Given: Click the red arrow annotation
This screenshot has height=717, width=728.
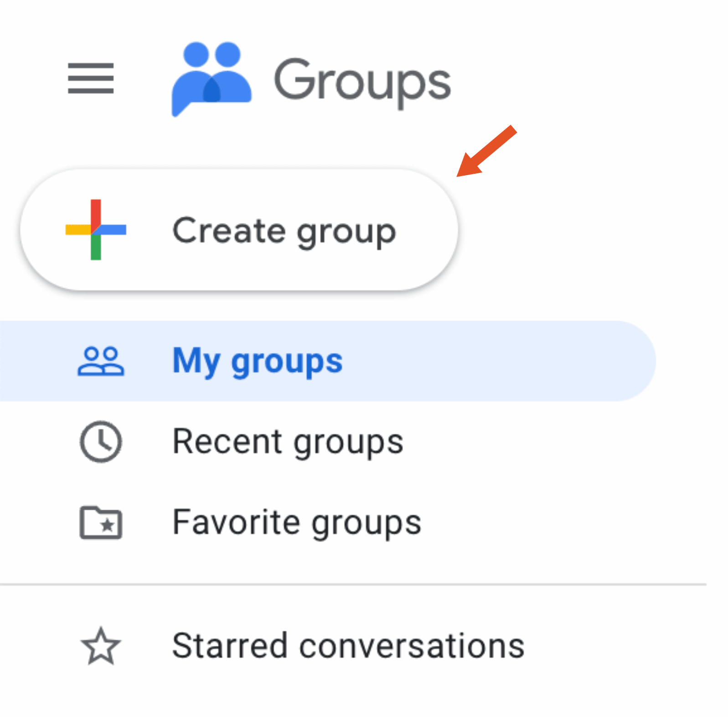Looking at the screenshot, I should [486, 151].
